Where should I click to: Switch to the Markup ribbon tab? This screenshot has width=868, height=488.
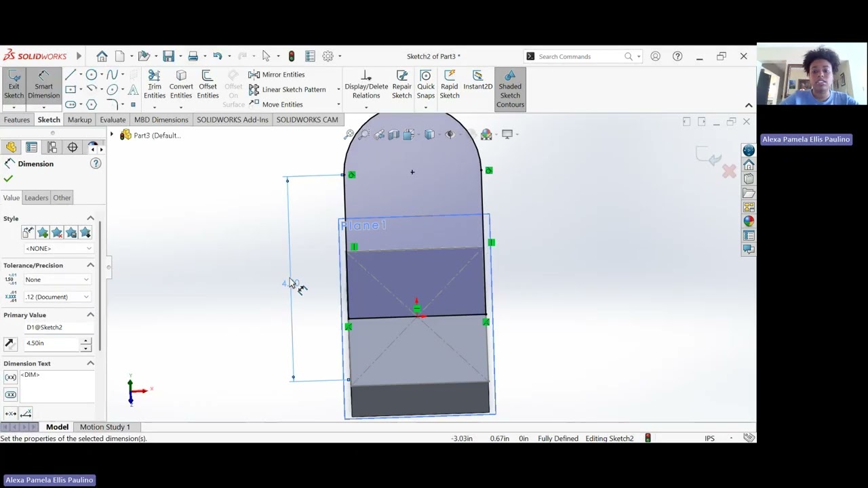point(79,120)
